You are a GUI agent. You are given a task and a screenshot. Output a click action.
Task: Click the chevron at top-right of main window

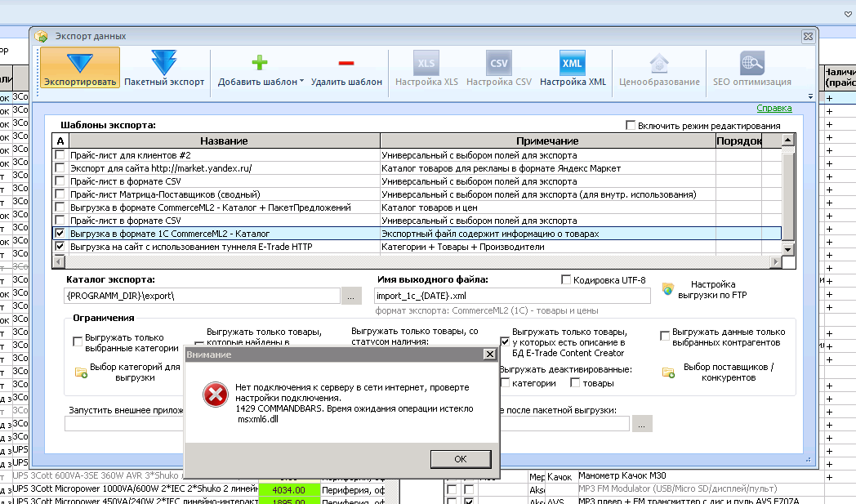[x=848, y=14]
